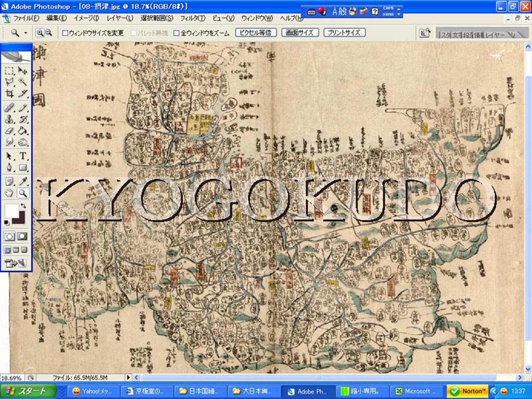
Task: Click the 画面サイズ button
Action: pos(300,33)
